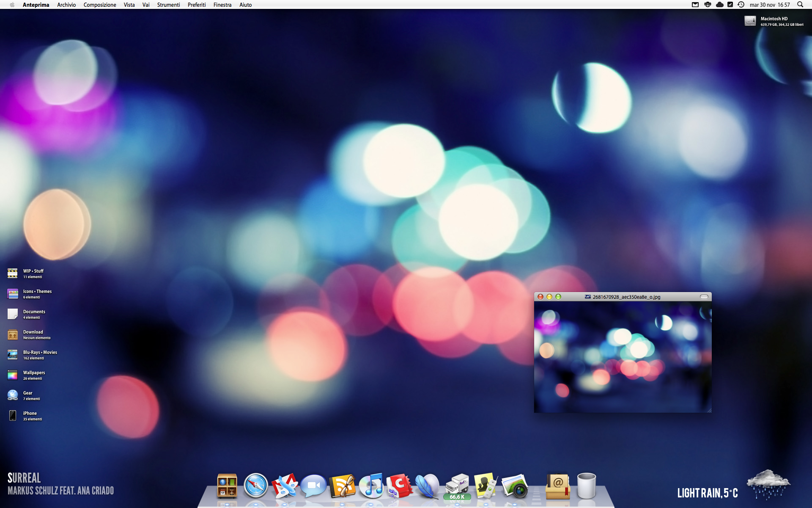Image resolution: width=812 pixels, height=508 pixels.
Task: Open the Anteprima application menu
Action: pos(36,5)
